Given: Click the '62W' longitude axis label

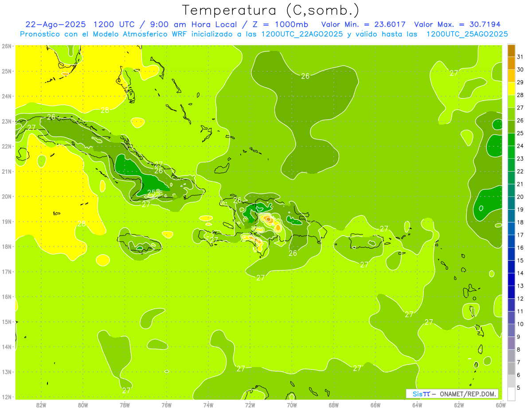Looking at the screenshot, I should click(459, 405).
